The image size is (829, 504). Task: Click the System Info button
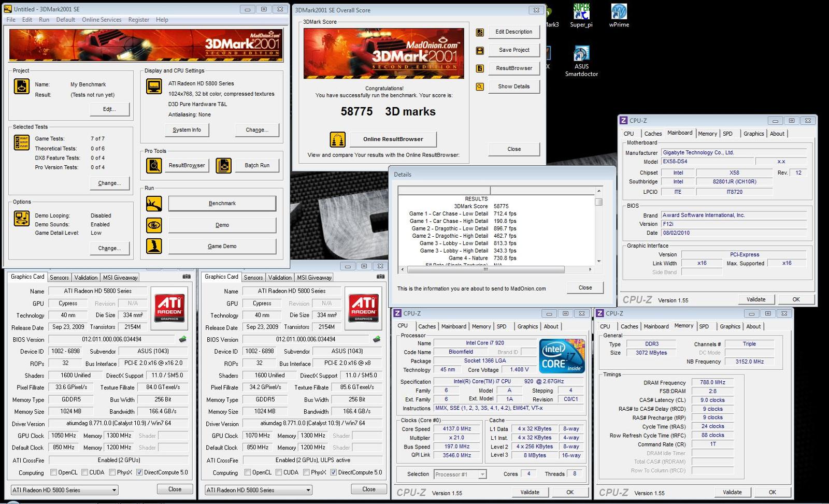pyautogui.click(x=187, y=130)
